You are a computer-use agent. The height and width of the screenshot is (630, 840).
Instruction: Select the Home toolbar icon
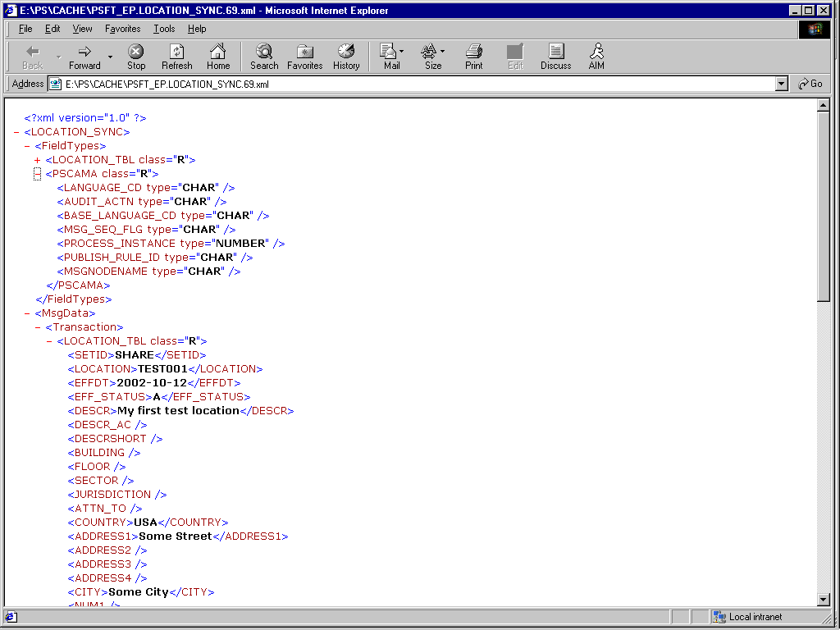[x=218, y=56]
